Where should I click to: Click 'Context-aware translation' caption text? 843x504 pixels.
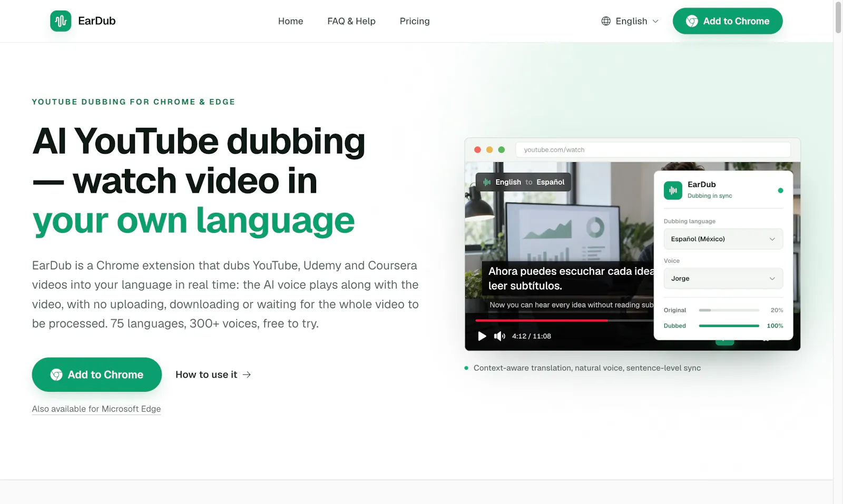click(x=587, y=368)
